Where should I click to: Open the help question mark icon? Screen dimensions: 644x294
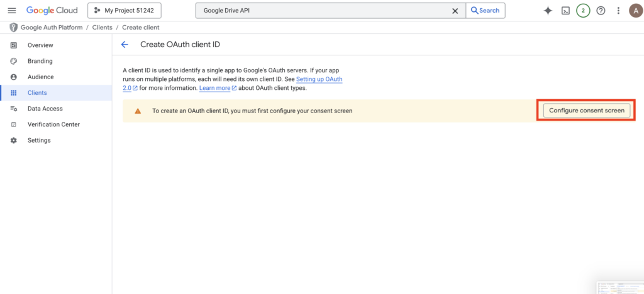[x=601, y=11]
